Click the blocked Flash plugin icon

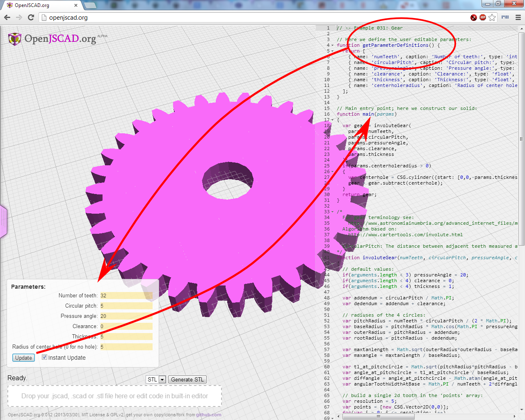click(x=474, y=17)
